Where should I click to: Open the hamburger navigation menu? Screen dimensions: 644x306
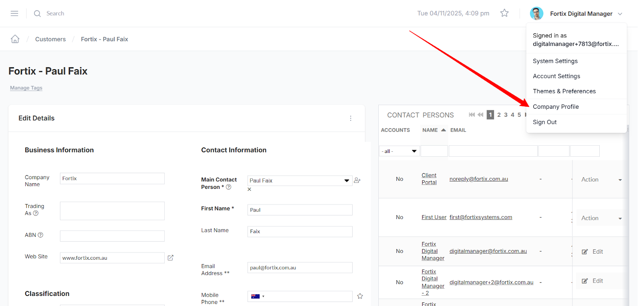14,13
